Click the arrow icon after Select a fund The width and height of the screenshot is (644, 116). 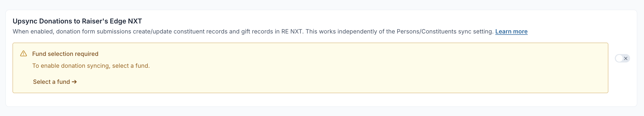coord(74,82)
